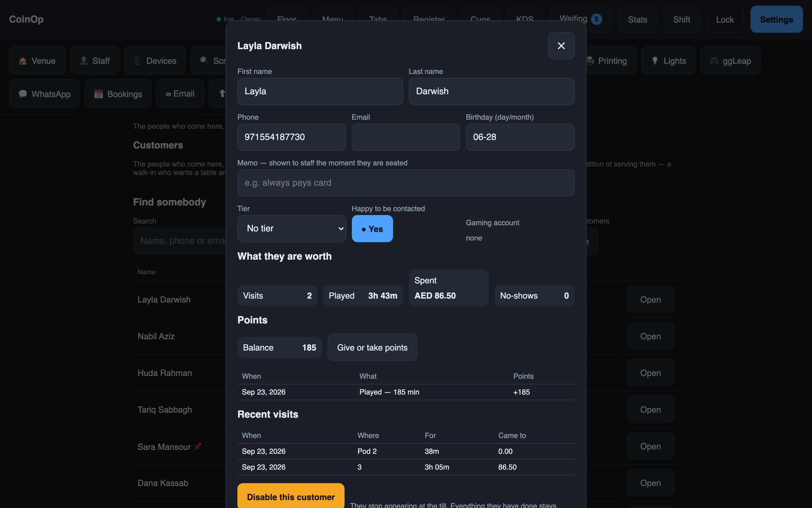Open Tariq Sabbagh's customer record

[650, 409]
